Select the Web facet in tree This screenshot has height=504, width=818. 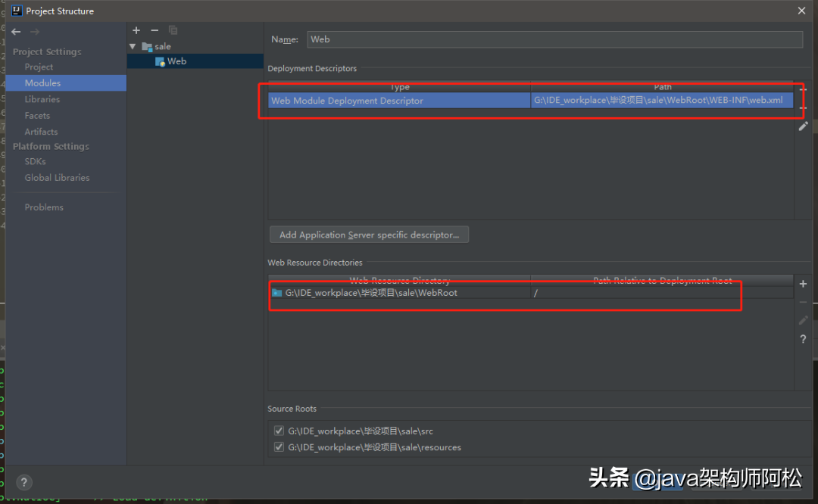coord(176,61)
